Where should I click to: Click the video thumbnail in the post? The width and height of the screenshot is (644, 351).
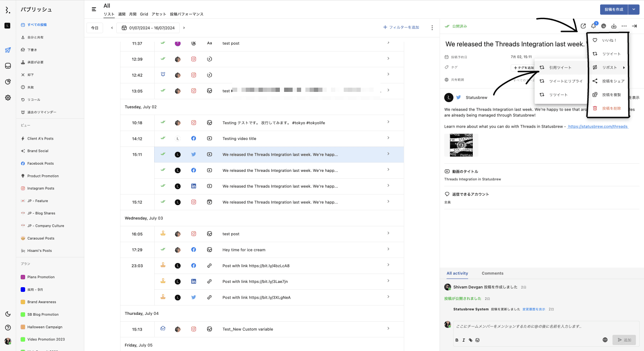(461, 145)
